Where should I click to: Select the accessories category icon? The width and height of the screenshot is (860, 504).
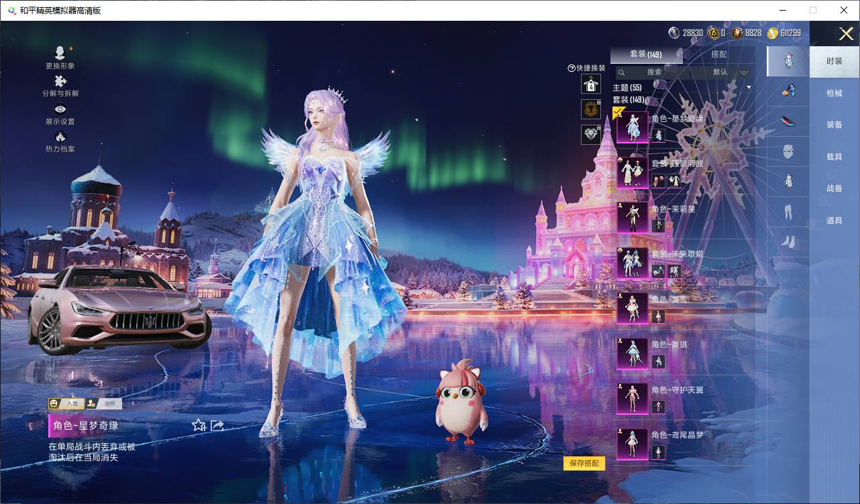coord(788,92)
